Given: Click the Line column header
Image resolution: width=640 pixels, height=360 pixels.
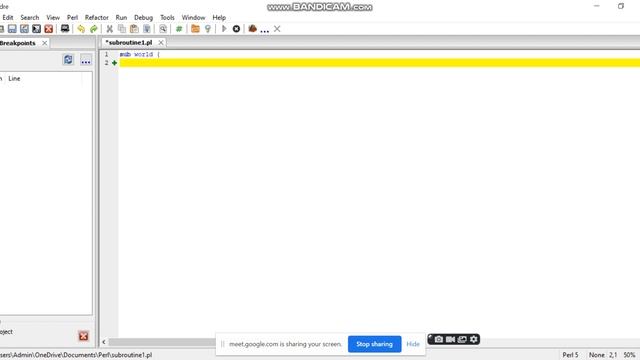Looking at the screenshot, I should [14, 78].
